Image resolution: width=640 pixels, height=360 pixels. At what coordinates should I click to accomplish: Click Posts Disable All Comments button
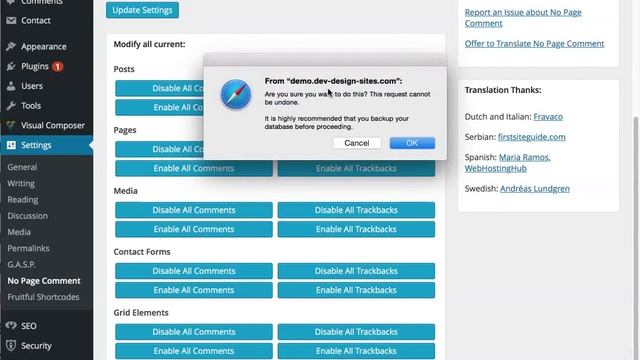click(160, 88)
